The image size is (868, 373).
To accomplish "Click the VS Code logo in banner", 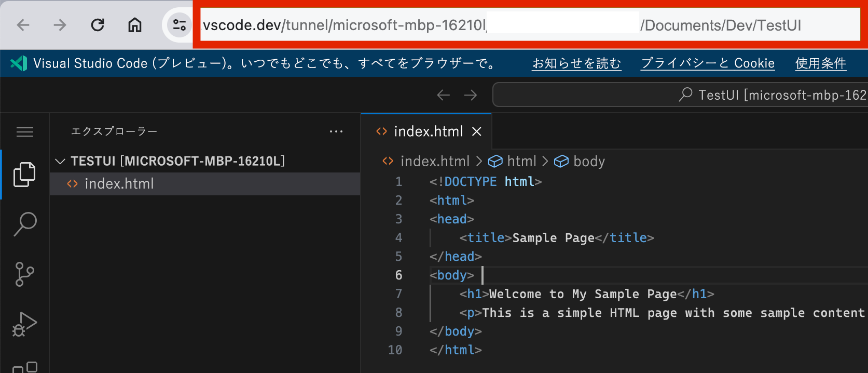I will [19, 63].
